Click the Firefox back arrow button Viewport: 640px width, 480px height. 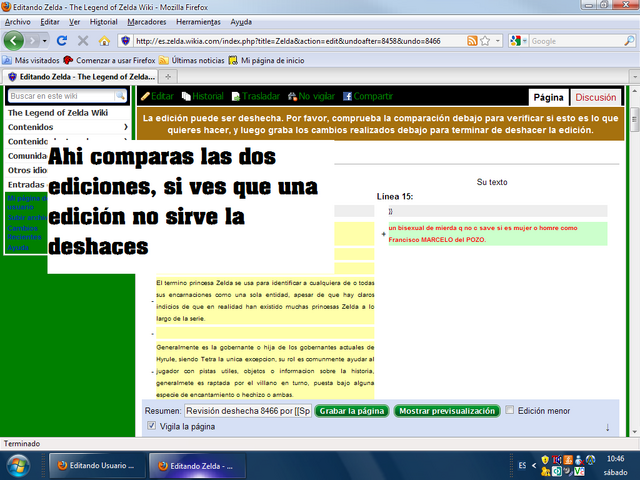coord(13,41)
